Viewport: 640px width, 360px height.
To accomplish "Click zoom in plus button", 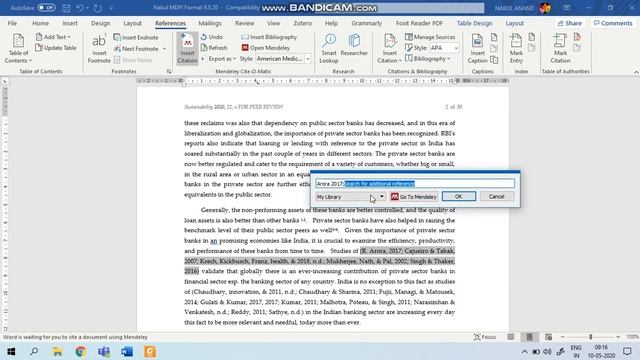I will pyautogui.click(x=618, y=337).
